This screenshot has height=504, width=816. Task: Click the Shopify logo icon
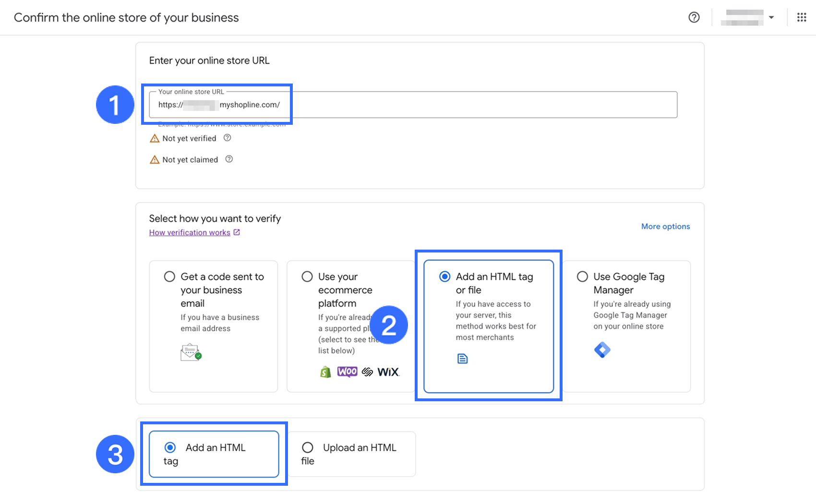(x=325, y=372)
